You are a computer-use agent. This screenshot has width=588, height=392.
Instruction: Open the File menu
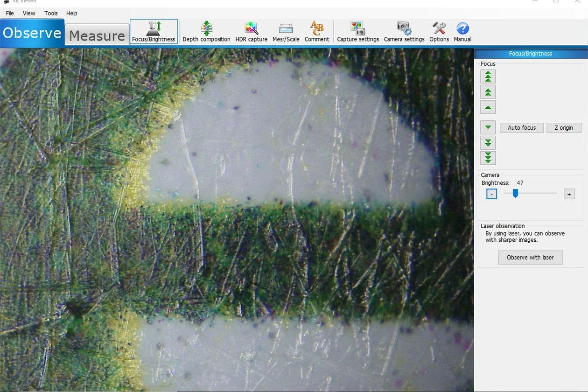click(10, 13)
